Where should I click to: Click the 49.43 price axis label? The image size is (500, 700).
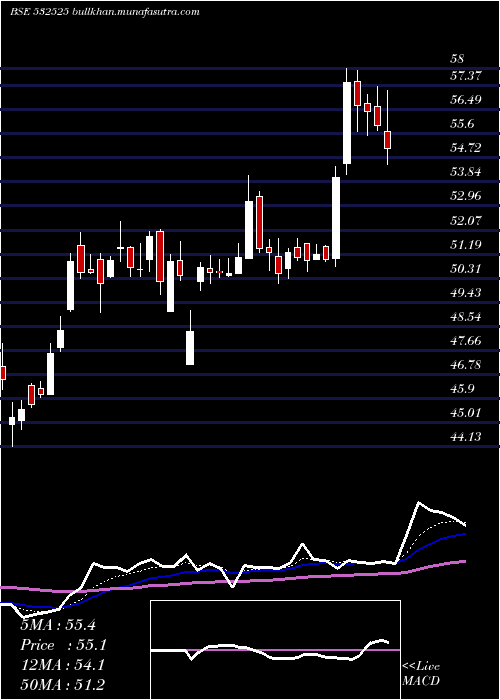(466, 293)
